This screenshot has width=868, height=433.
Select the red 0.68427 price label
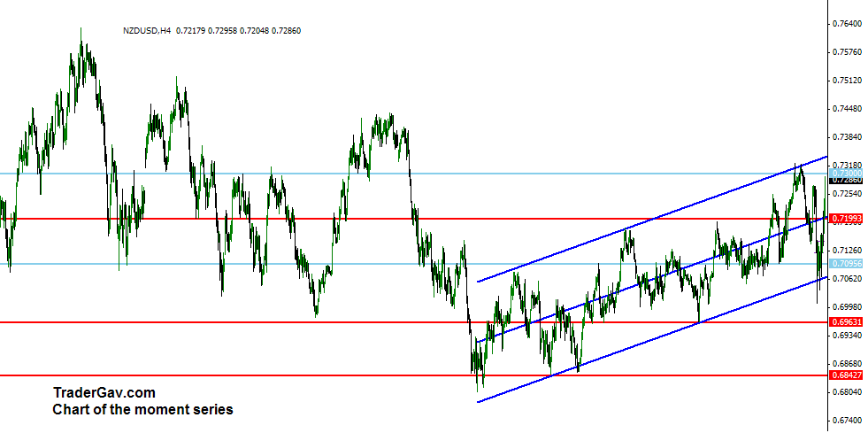pos(846,375)
